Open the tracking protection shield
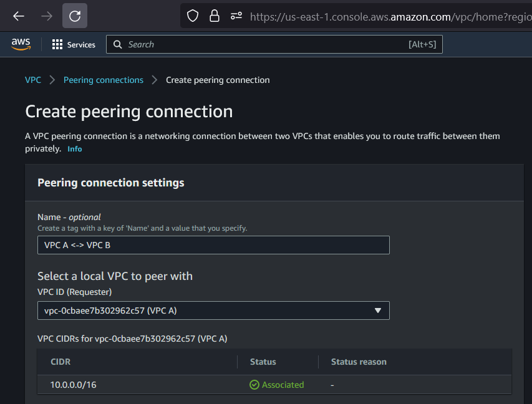 pyautogui.click(x=193, y=16)
